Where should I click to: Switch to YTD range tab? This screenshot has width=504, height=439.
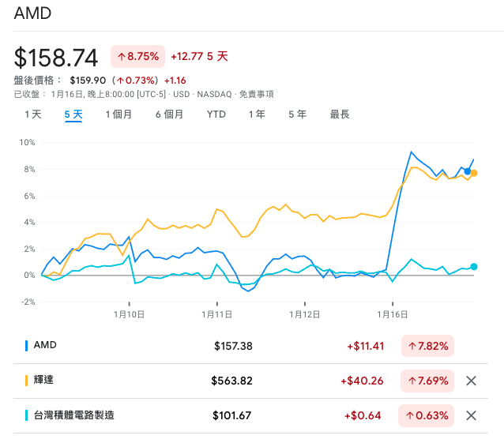click(216, 114)
